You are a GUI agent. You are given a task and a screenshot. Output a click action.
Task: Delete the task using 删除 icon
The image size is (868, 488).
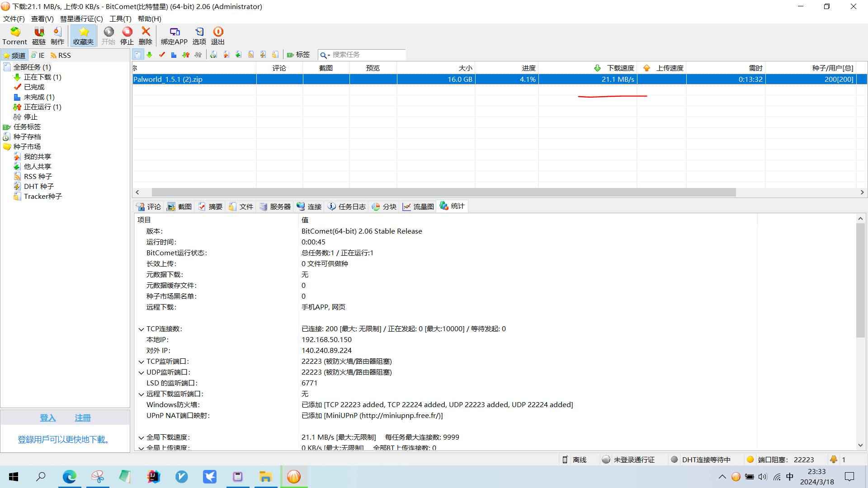pos(145,35)
